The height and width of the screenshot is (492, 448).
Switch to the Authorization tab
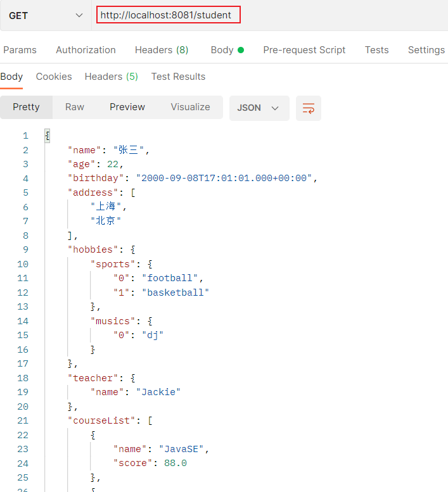tap(86, 50)
